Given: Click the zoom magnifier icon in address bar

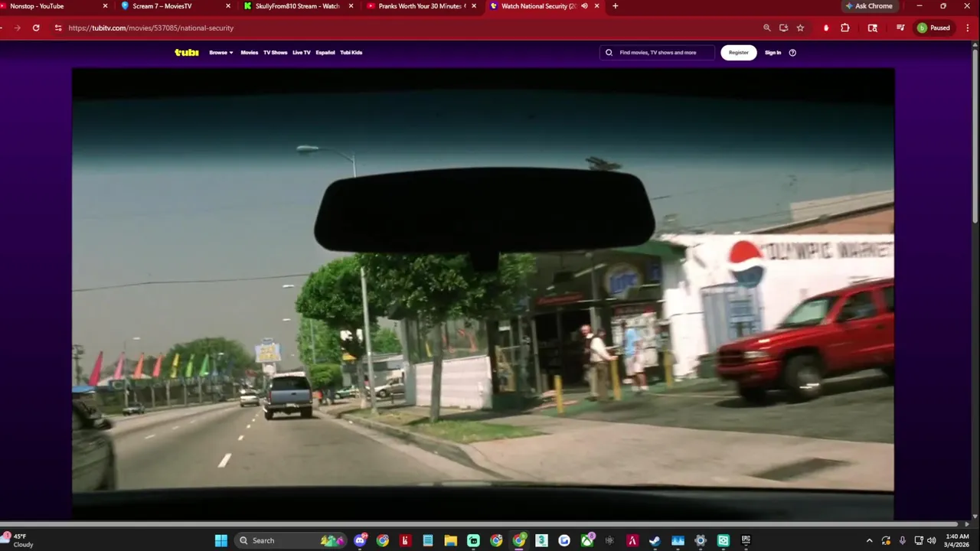Looking at the screenshot, I should click(767, 28).
